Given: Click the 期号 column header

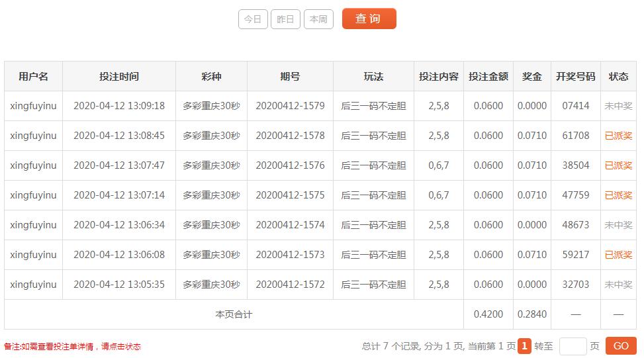Looking at the screenshot, I should pos(290,76).
